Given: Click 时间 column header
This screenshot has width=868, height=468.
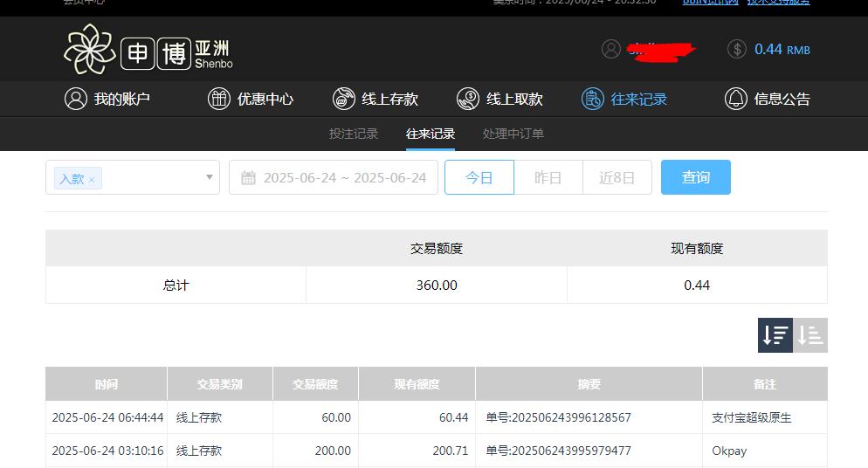Looking at the screenshot, I should (107, 384).
